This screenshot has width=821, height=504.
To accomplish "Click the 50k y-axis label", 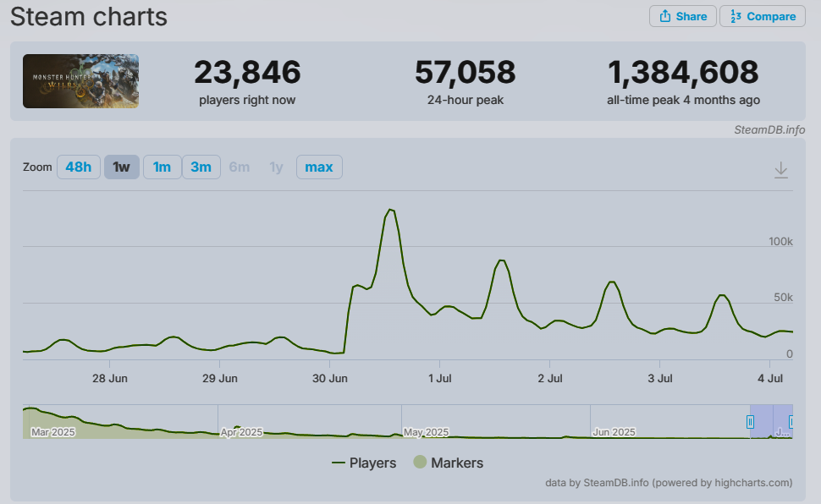I will click(783, 298).
